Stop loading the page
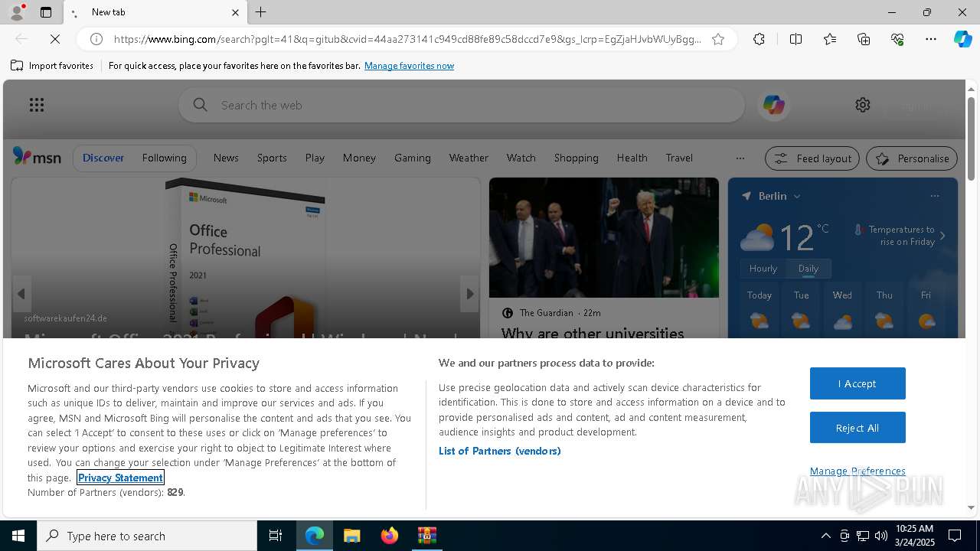 (x=56, y=39)
